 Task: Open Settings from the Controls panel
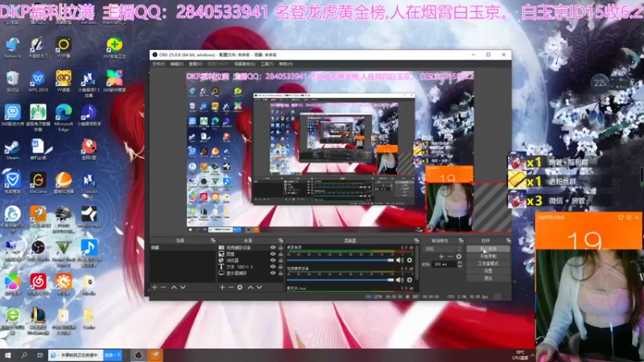(489, 271)
